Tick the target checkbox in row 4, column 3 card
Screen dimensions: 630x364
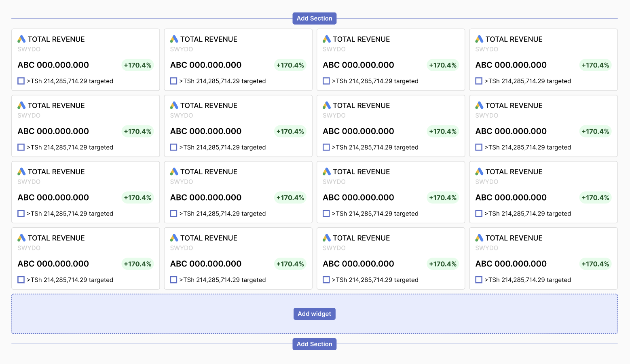point(326,280)
